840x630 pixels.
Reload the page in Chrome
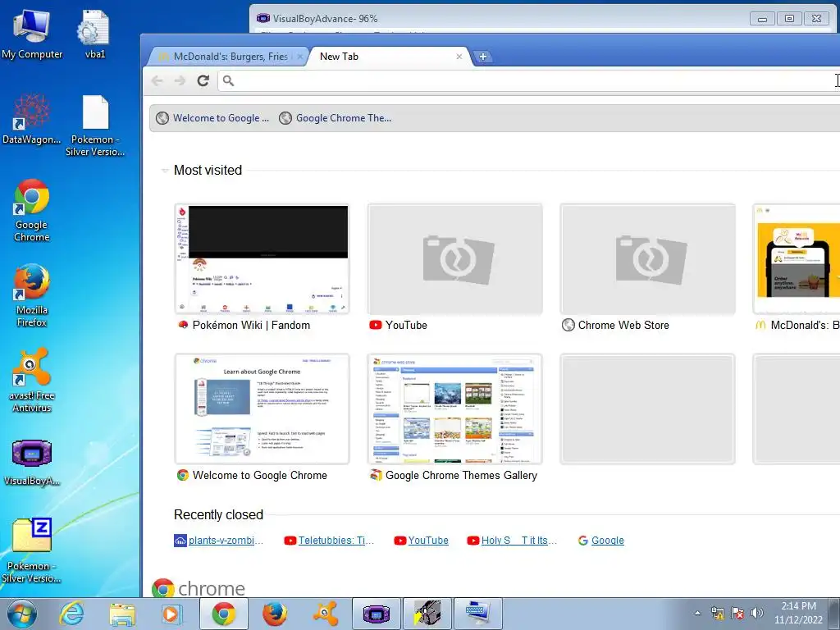point(203,81)
